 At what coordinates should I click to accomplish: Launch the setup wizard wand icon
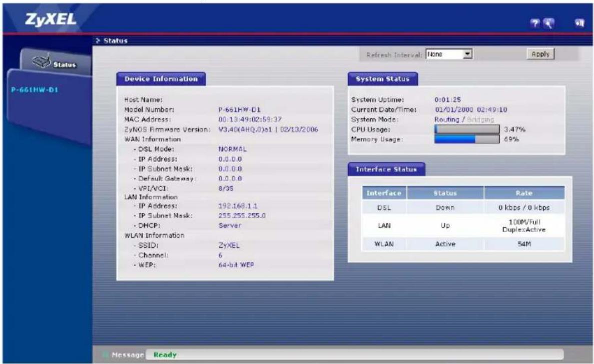click(x=549, y=23)
